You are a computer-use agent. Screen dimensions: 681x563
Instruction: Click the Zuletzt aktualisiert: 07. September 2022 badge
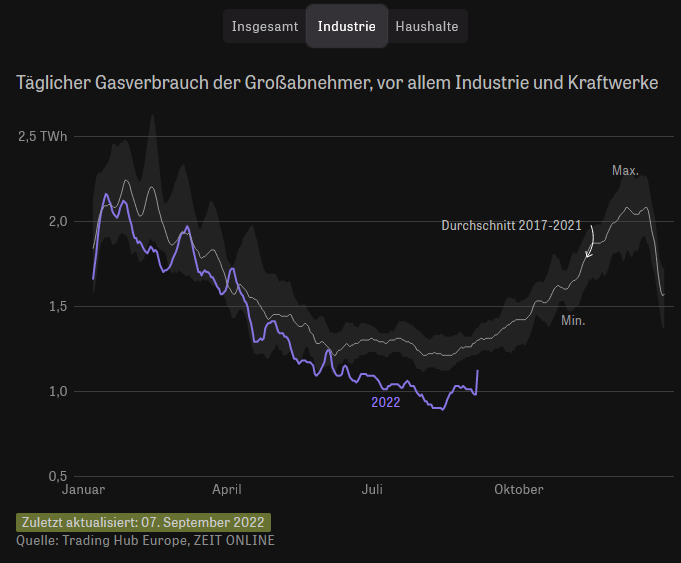[143, 522]
